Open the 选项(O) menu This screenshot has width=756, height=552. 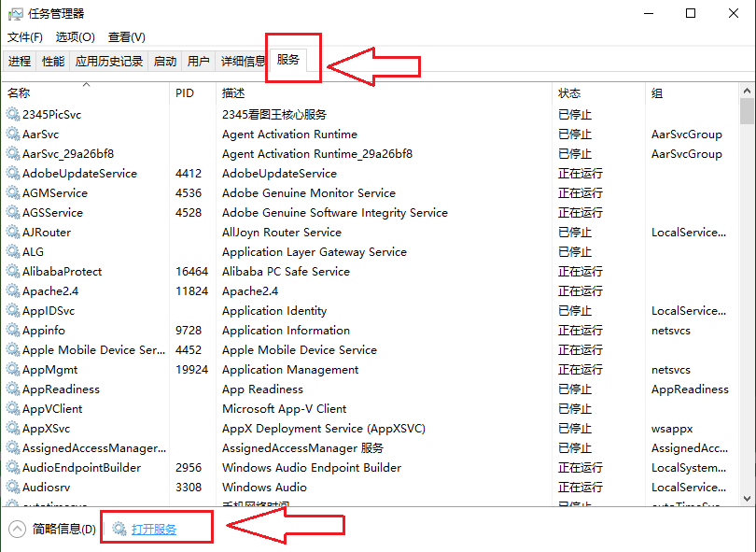coord(76,37)
